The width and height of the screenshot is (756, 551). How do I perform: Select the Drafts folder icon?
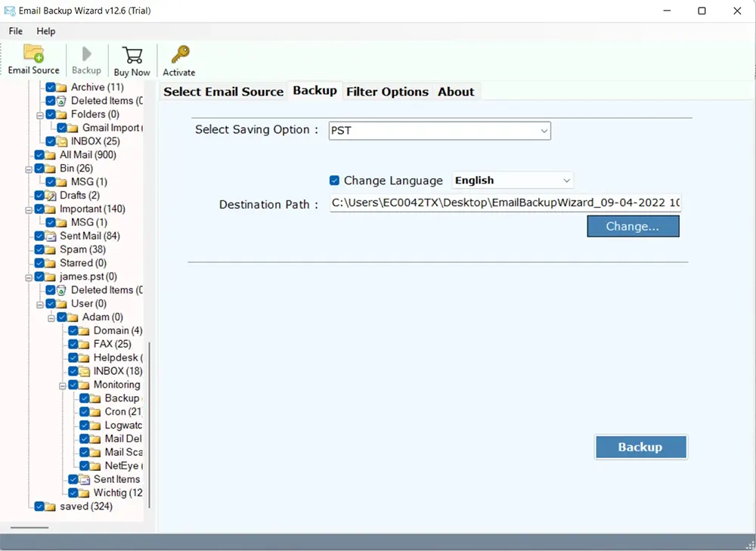point(51,196)
